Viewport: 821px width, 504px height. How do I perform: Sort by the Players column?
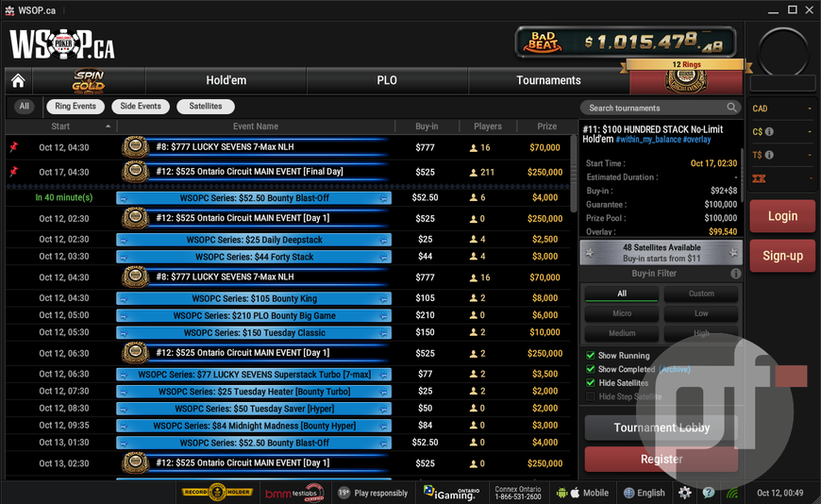(488, 126)
